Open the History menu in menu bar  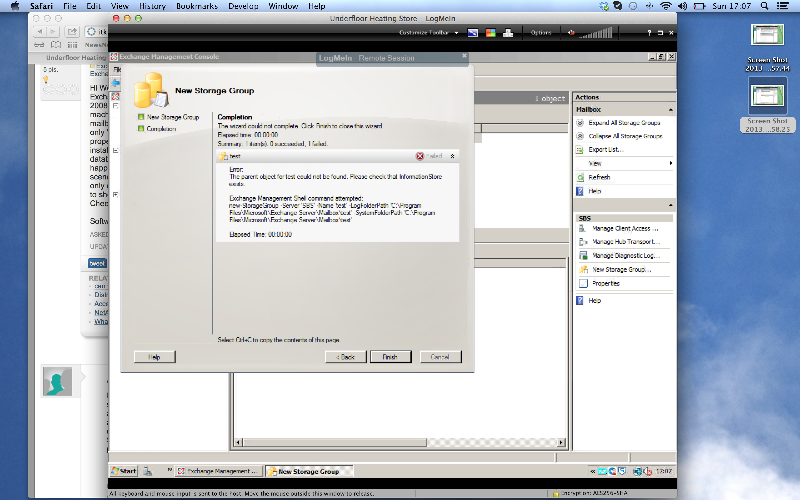click(x=153, y=6)
